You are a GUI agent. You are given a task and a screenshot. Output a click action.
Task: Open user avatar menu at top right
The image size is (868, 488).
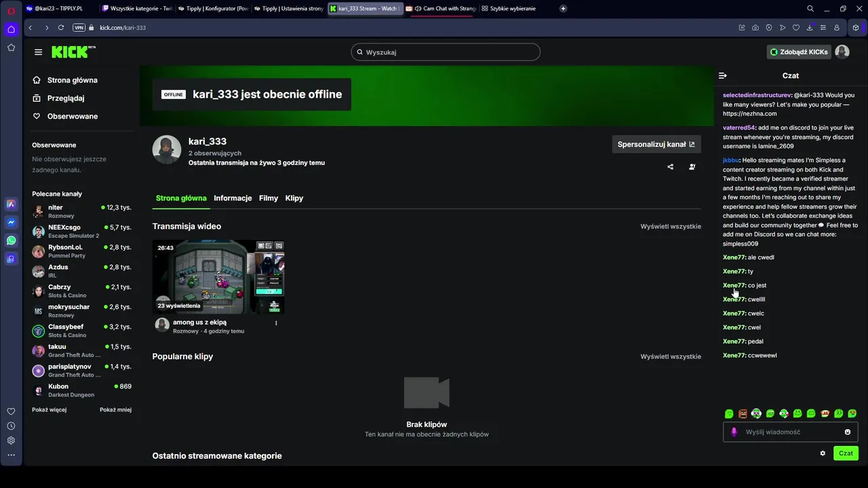click(842, 52)
